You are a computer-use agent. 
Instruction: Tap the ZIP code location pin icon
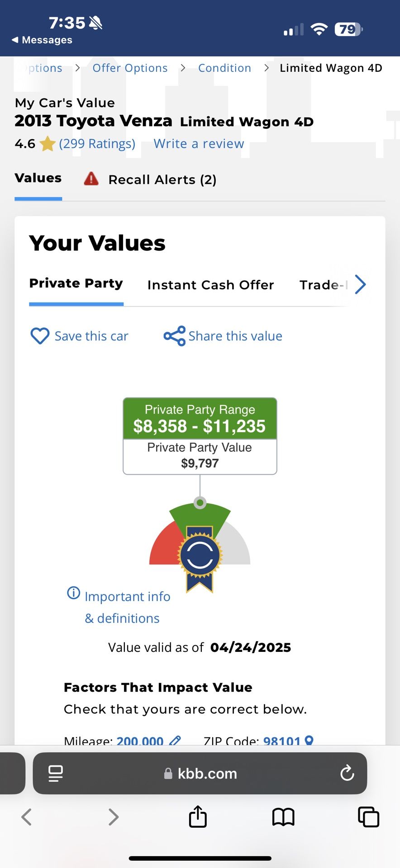(309, 740)
